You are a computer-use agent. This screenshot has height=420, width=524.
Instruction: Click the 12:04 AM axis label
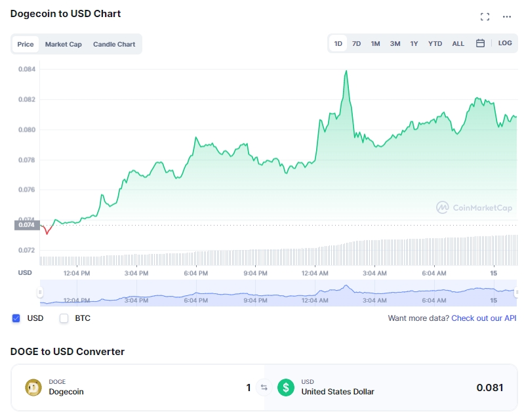coord(315,273)
